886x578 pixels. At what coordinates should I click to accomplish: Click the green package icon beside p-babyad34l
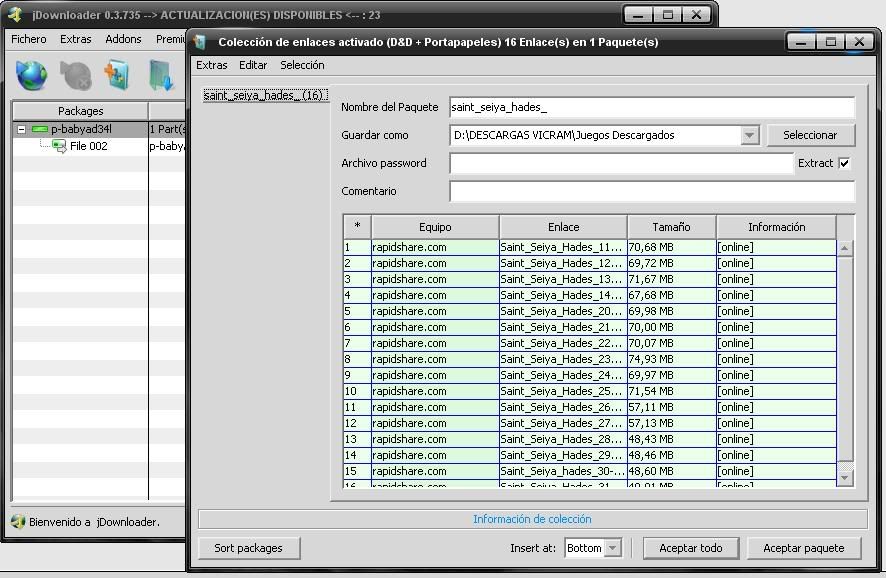(40, 129)
